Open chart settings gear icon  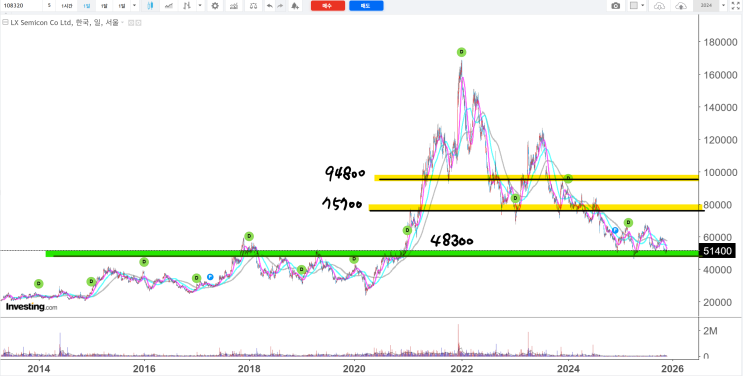pos(215,6)
